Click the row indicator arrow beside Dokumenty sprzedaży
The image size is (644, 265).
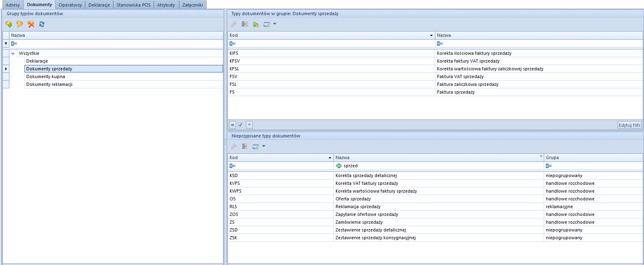[x=6, y=69]
